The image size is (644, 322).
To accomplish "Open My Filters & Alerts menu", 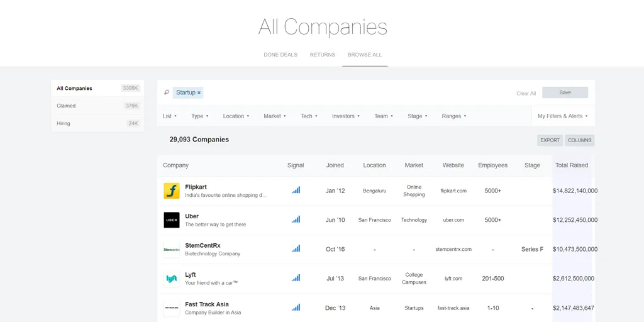I will [x=563, y=116].
